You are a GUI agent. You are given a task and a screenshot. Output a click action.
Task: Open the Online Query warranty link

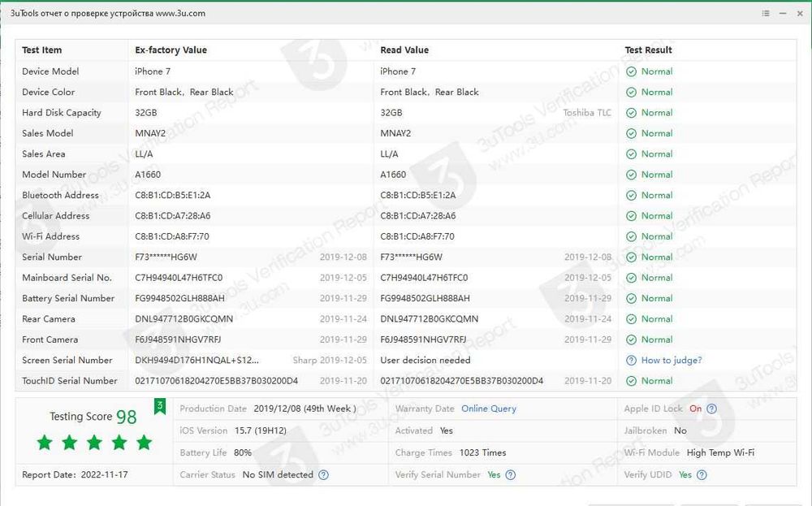tap(488, 409)
